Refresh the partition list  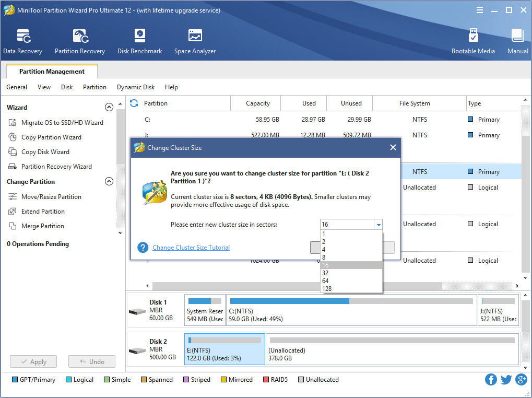[x=134, y=103]
